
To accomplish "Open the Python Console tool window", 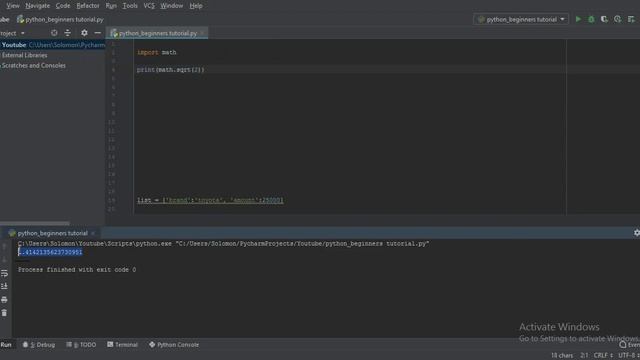I will [174, 345].
